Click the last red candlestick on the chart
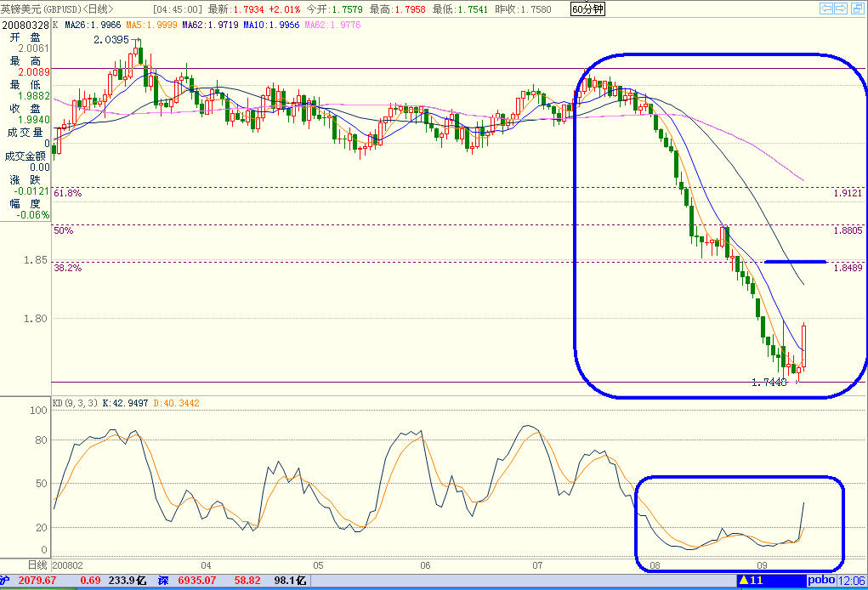This screenshot has height=590, width=868. [x=803, y=345]
